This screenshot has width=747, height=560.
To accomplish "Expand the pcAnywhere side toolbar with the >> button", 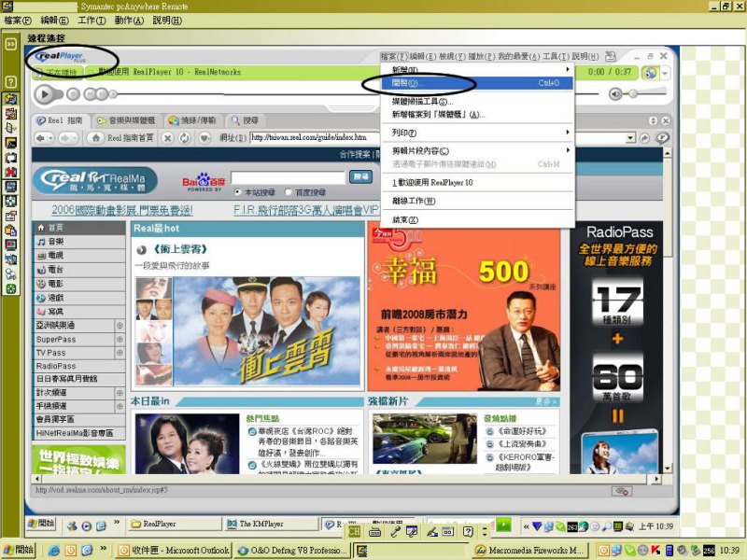I will pos(10,44).
